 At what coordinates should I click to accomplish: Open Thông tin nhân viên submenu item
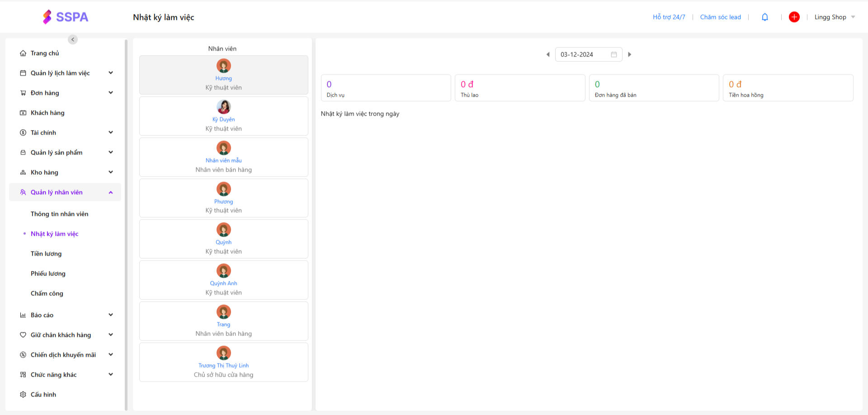[x=60, y=214]
